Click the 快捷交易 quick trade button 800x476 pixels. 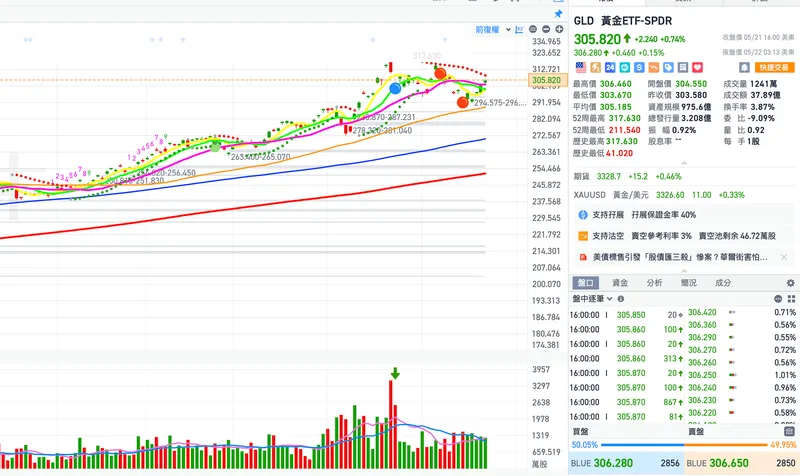[774, 67]
